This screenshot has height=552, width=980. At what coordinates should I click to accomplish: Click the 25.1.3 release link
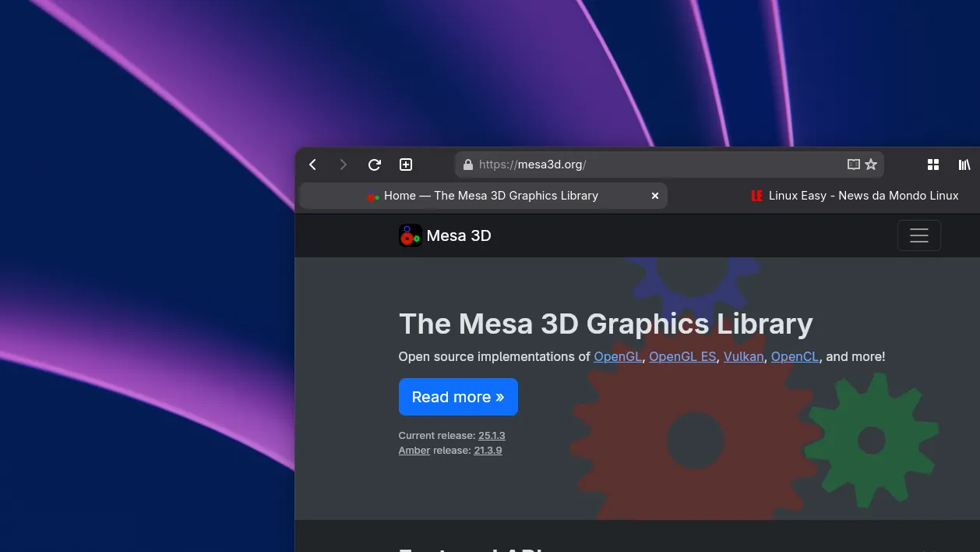click(492, 435)
